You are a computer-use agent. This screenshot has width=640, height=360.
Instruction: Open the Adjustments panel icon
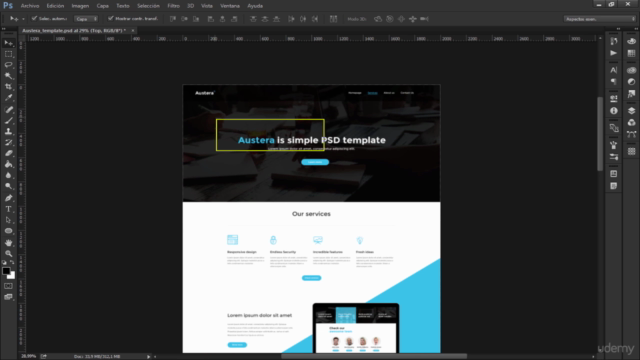(631, 82)
